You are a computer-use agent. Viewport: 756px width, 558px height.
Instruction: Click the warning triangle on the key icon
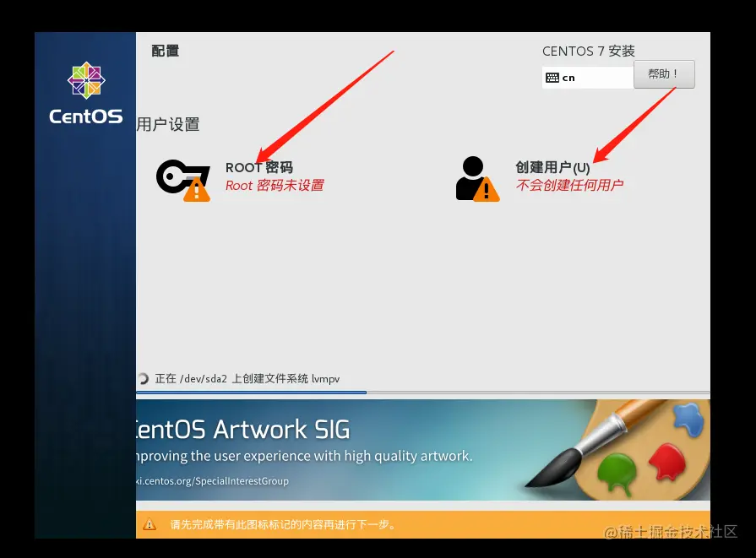197,191
